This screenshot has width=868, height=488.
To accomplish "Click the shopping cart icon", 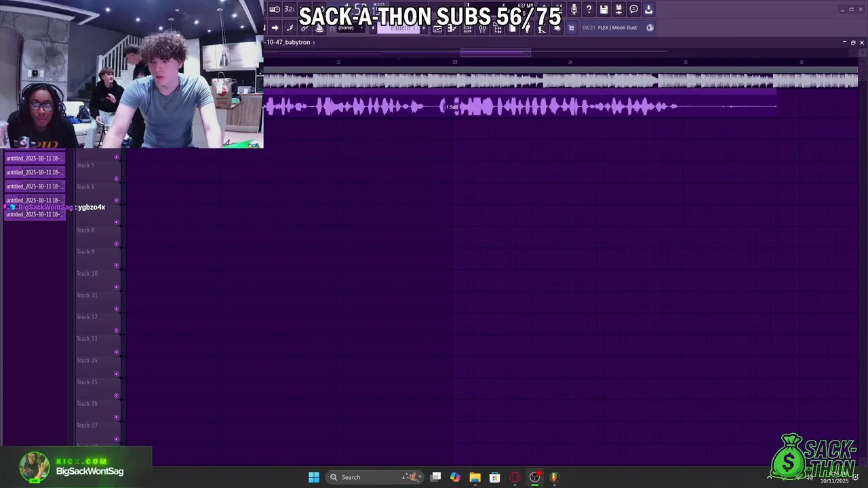I will click(572, 28).
